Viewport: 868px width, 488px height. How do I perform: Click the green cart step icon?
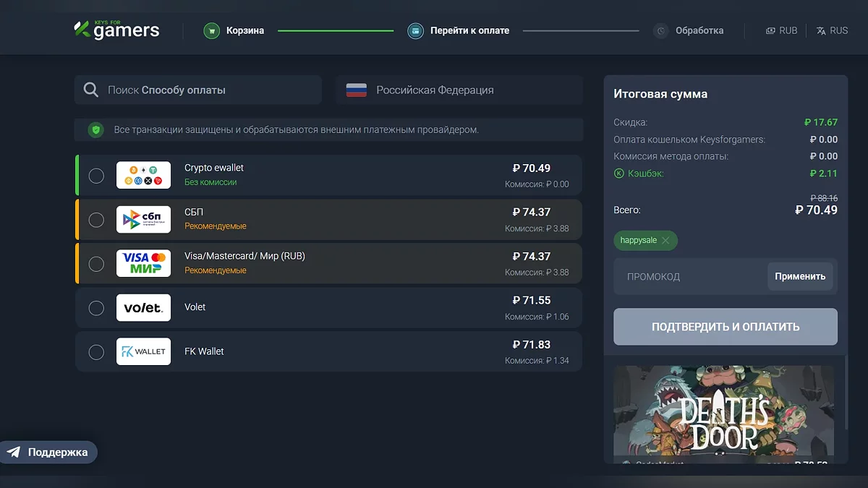pos(211,31)
